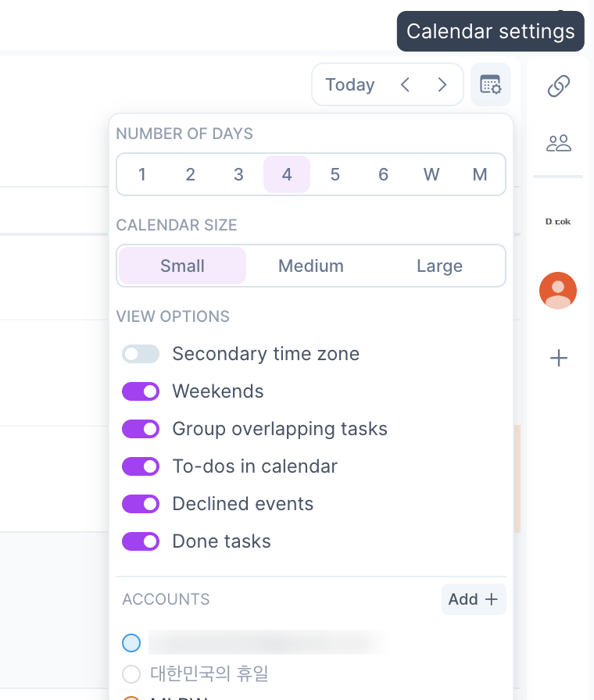Toggle Done tasks switch
The height and width of the screenshot is (700, 594).
pos(141,541)
